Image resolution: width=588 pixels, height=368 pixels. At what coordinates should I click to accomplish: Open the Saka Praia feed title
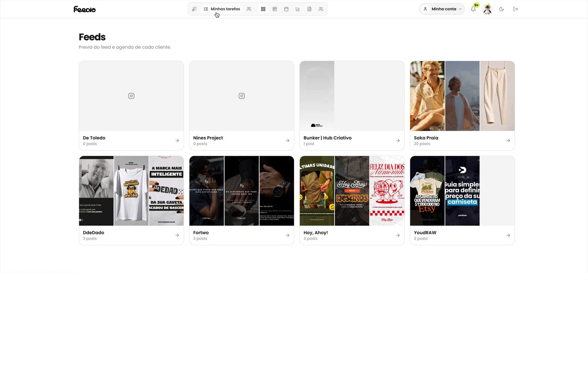click(x=426, y=138)
